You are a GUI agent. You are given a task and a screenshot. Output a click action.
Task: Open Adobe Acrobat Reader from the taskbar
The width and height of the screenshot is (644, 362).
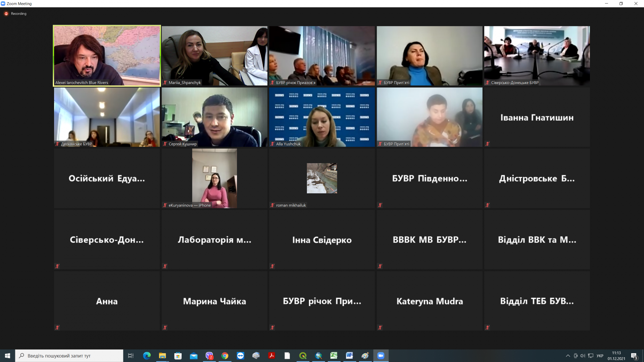coord(272,356)
